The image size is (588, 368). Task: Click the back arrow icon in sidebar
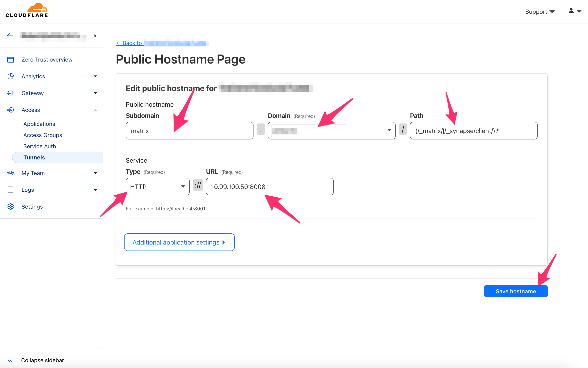(10, 36)
